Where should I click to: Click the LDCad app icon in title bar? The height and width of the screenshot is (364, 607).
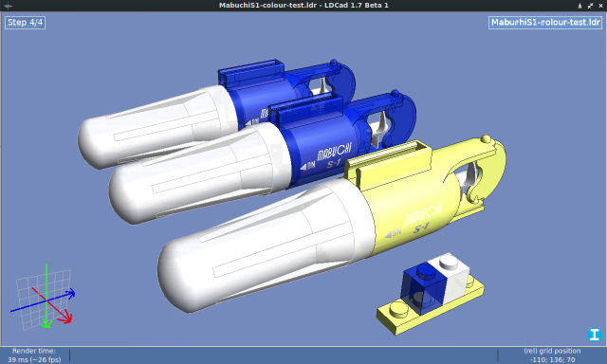coord(8,6)
